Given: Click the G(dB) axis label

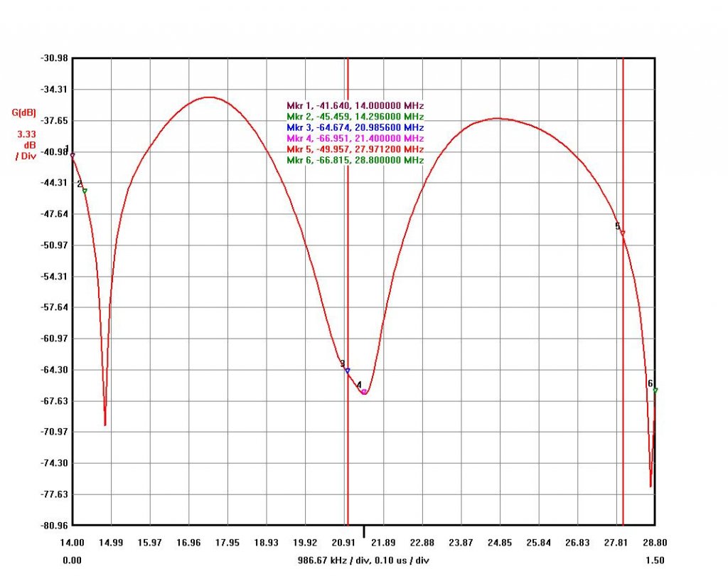Looking at the screenshot, I should coord(24,112).
